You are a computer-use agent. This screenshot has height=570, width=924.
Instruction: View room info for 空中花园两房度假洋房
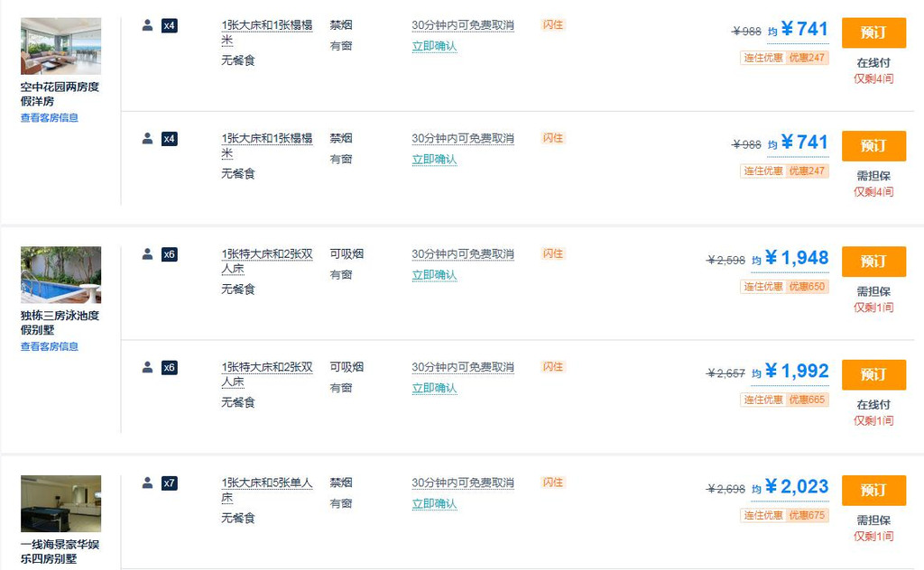click(50, 117)
